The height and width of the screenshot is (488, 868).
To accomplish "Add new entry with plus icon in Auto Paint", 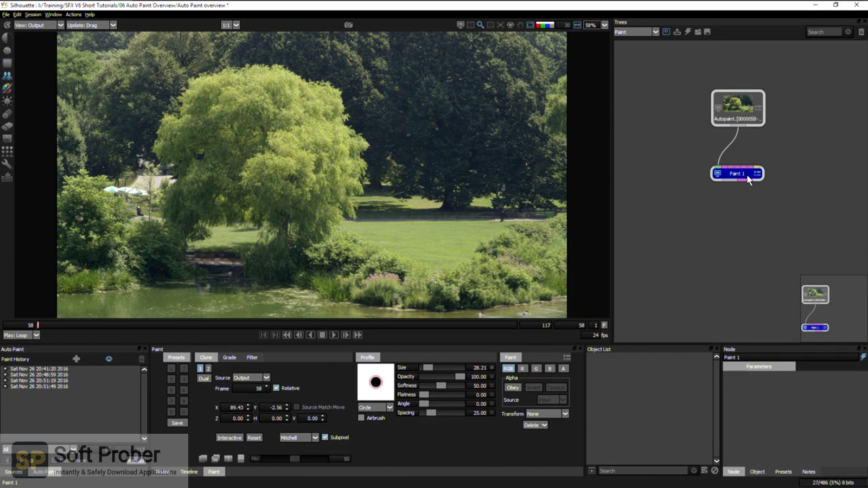I will [76, 359].
